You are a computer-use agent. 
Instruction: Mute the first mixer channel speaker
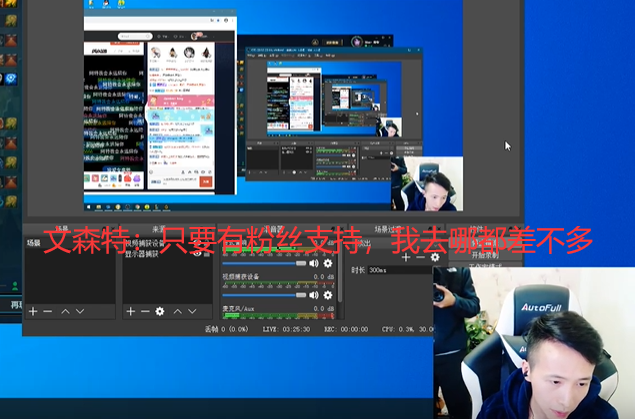[x=314, y=264]
